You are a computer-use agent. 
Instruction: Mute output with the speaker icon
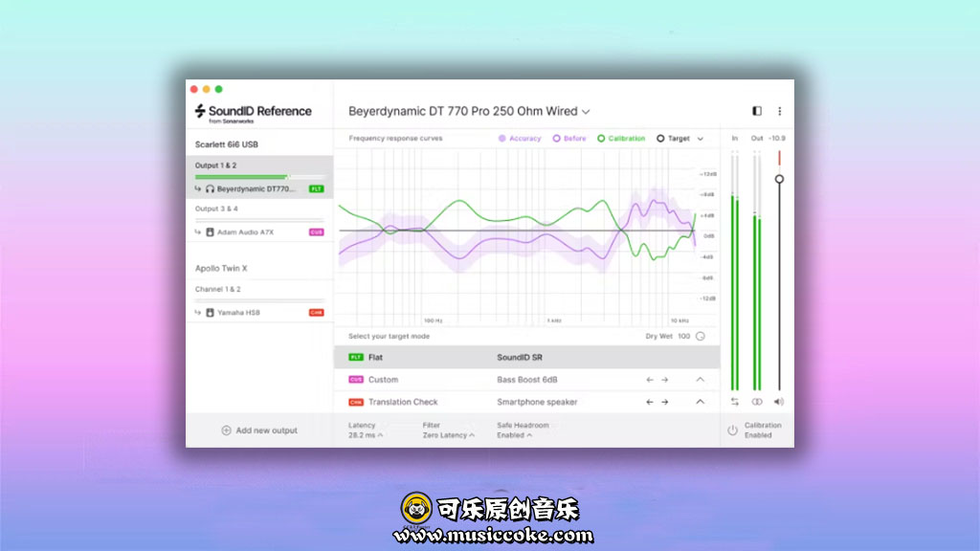click(x=779, y=402)
